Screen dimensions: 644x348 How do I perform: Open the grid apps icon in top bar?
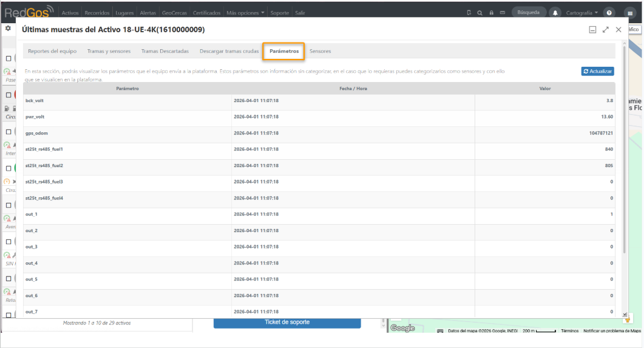tap(629, 13)
